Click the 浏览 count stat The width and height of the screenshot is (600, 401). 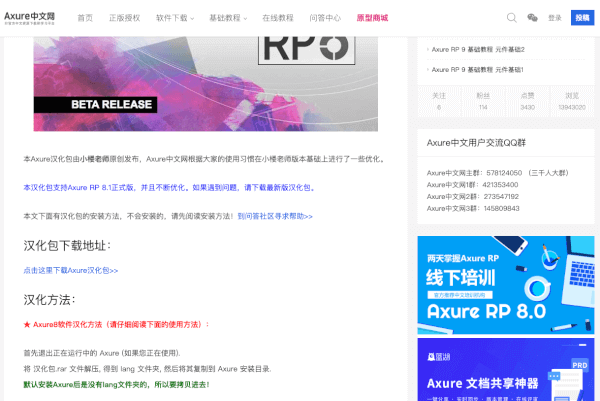tap(572, 101)
